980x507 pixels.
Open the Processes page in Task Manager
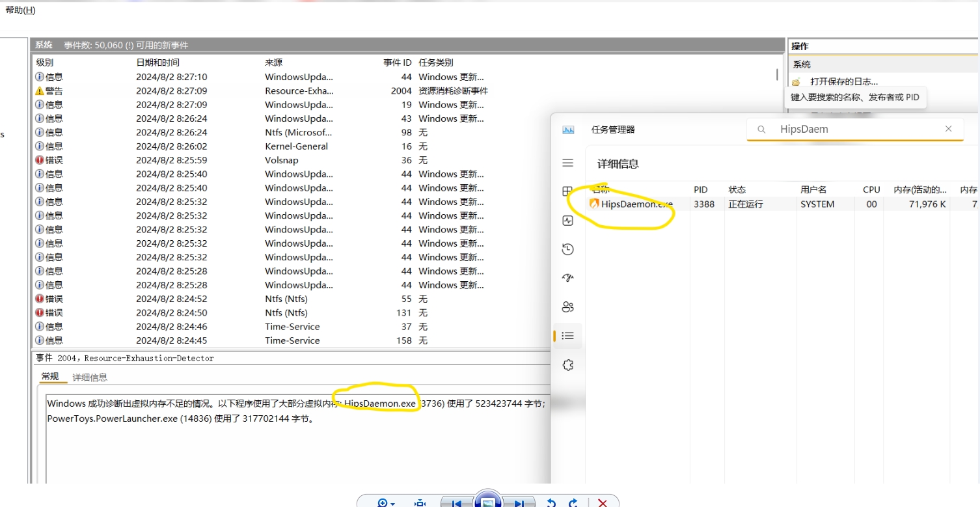[567, 191]
